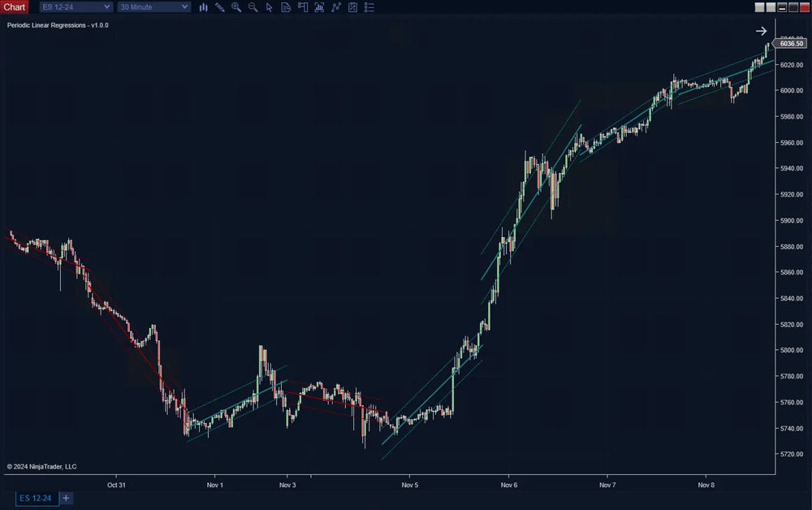Screen dimensions: 812x510
Task: Open the chart properties list icon
Action: (369, 7)
